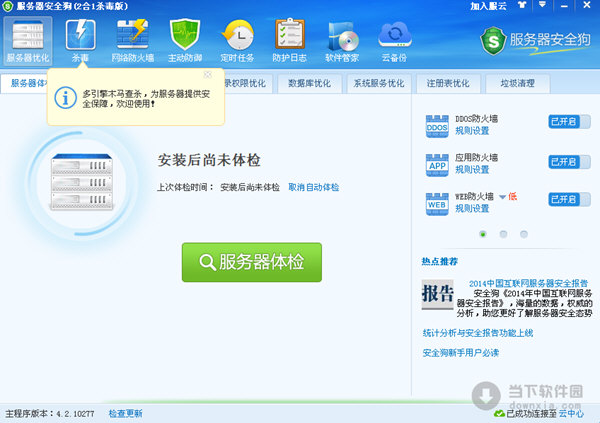Select the third page indicator dot
This screenshot has height=423, width=600.
pyautogui.click(x=524, y=234)
